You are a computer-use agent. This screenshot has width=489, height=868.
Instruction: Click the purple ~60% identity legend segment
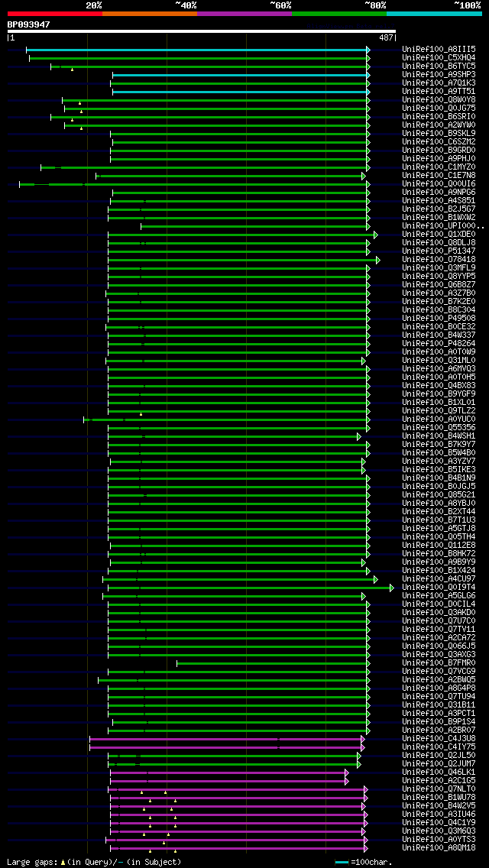[x=244, y=13]
